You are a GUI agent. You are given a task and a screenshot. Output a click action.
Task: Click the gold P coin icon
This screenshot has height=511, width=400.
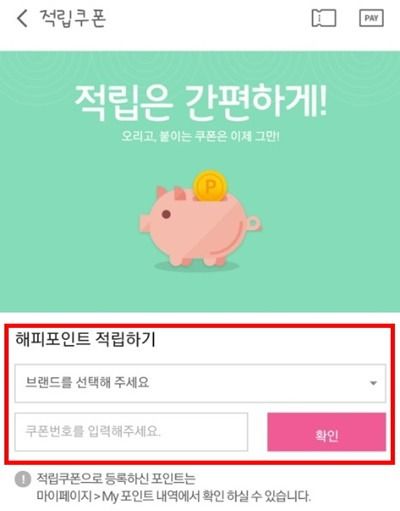[x=210, y=186]
